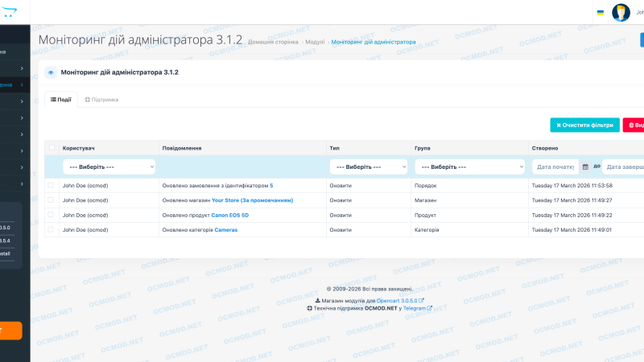Click Порядок group cell
Viewport: 644px width, 362px height.
point(426,186)
